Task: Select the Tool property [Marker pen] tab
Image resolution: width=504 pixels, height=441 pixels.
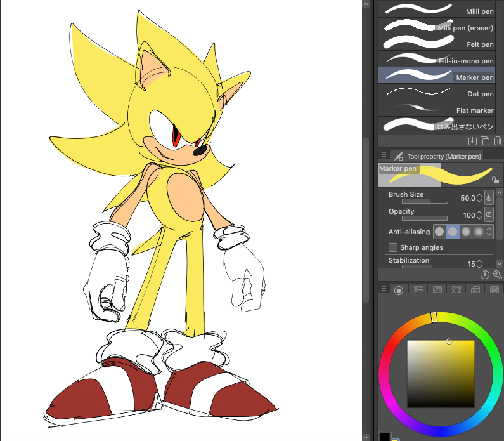Action: pyautogui.click(x=437, y=156)
